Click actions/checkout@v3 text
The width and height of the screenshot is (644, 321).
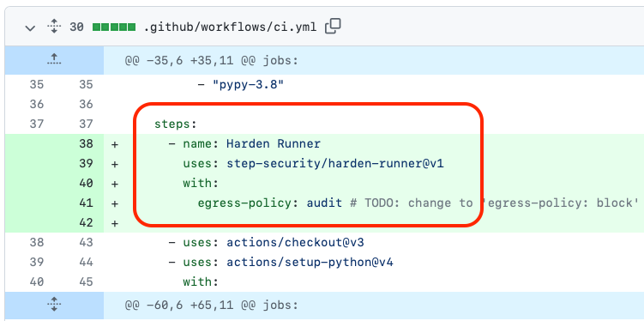coord(295,243)
